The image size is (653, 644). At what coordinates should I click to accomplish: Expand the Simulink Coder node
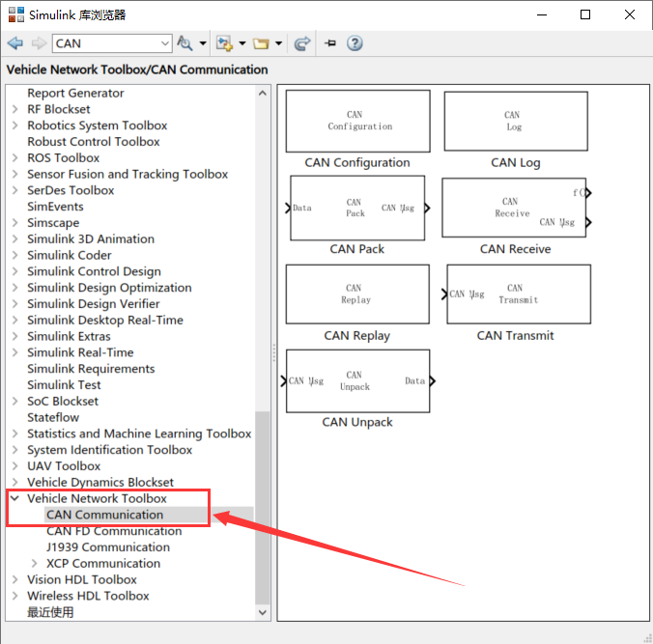point(15,255)
